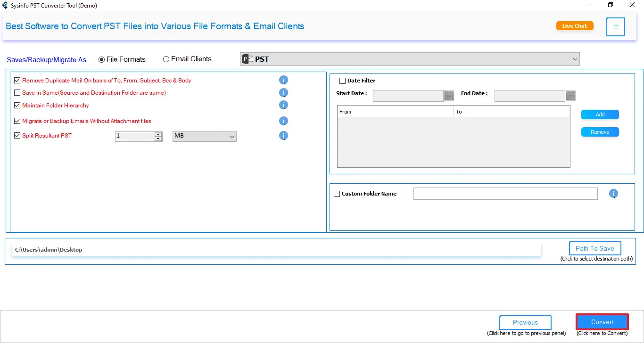The image size is (644, 343).
Task: Open the MB size unit dropdown
Action: [231, 136]
